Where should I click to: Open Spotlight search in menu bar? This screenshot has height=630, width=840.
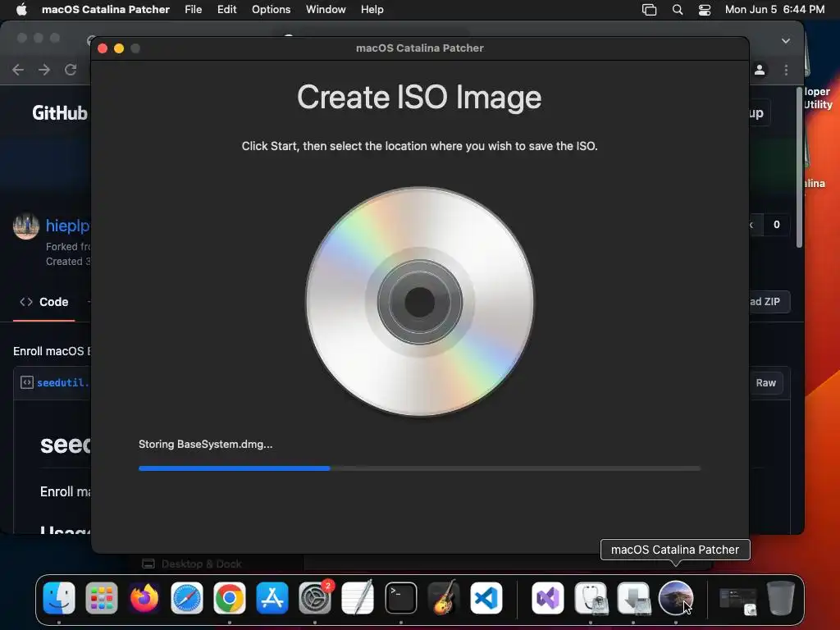(678, 10)
